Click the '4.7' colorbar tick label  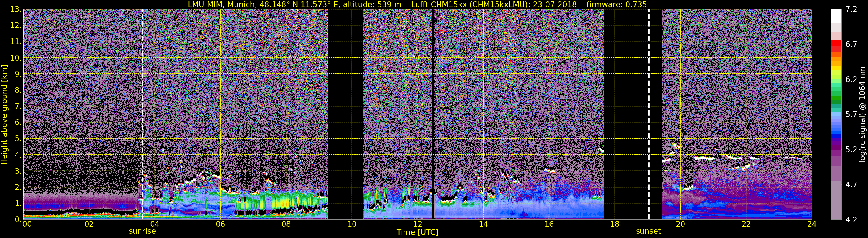(x=851, y=185)
